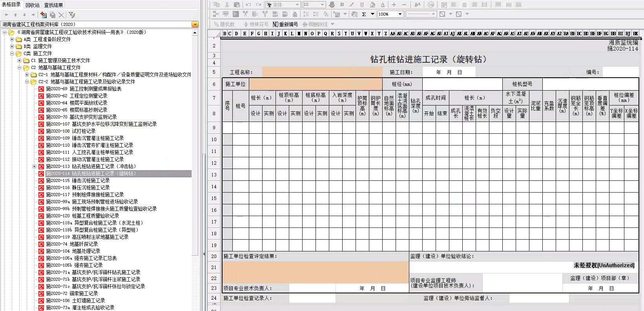
Task: Copy node icon in left panel toolbar
Action: [53, 15]
